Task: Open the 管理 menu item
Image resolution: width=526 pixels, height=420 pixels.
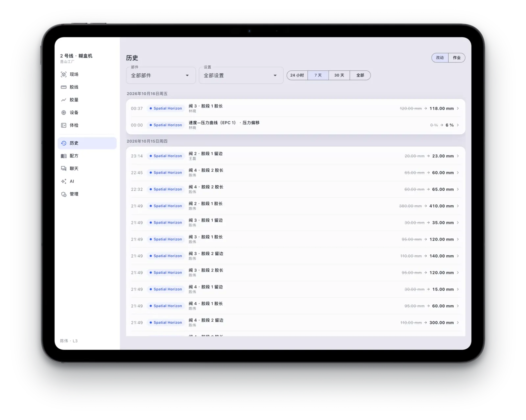Action: pyautogui.click(x=87, y=194)
